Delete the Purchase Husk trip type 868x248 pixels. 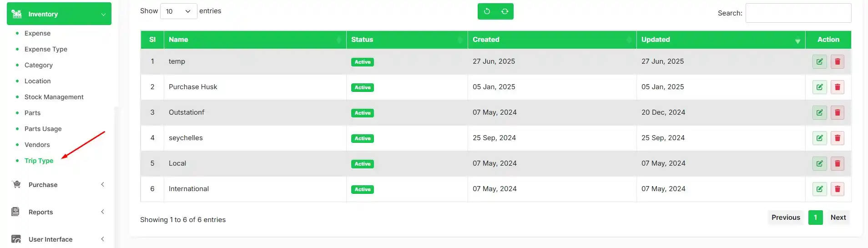pos(837,87)
